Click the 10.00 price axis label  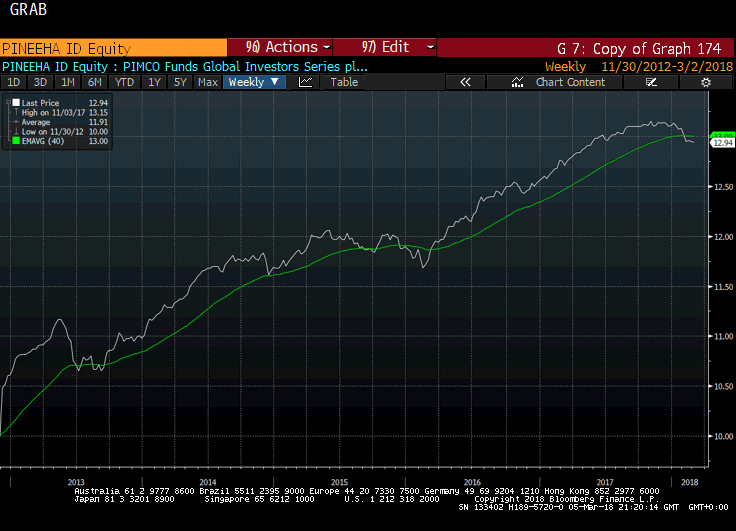723,436
